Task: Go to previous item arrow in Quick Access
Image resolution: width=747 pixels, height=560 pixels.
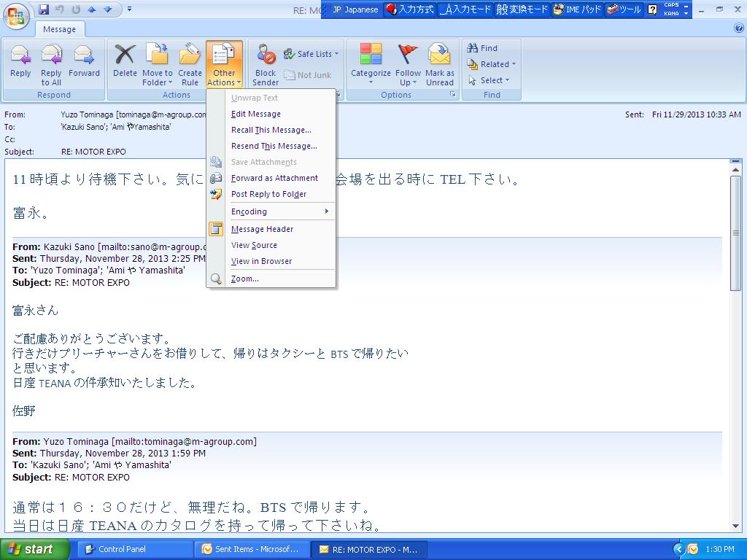Action: 92,9
